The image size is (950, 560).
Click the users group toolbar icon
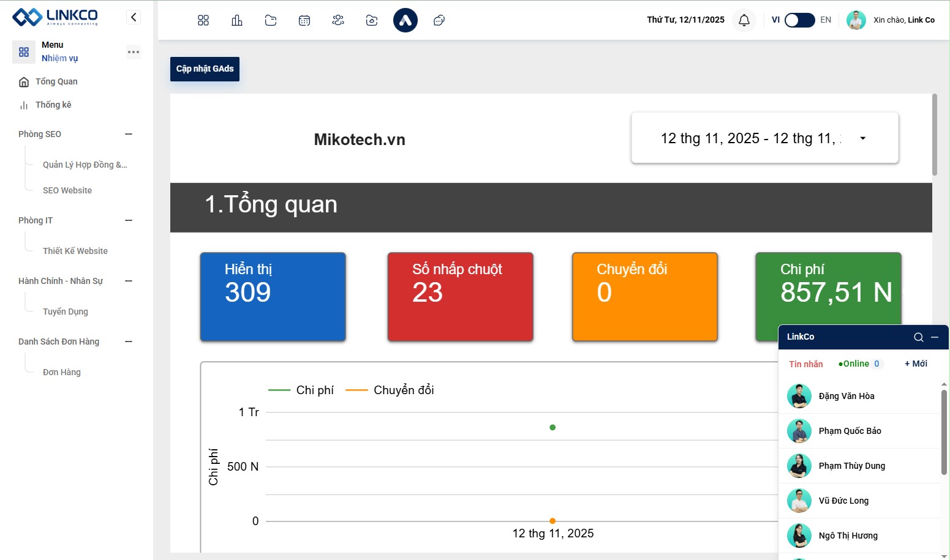338,21
